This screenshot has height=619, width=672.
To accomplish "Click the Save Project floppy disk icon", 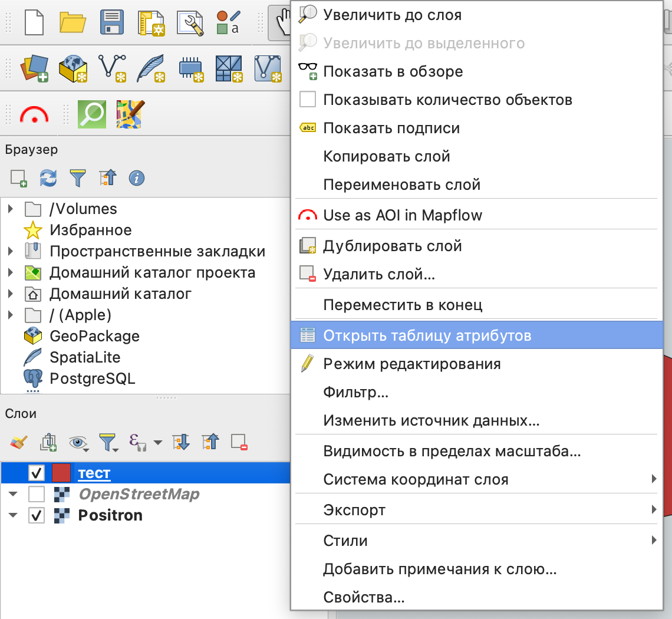I will pos(111,22).
